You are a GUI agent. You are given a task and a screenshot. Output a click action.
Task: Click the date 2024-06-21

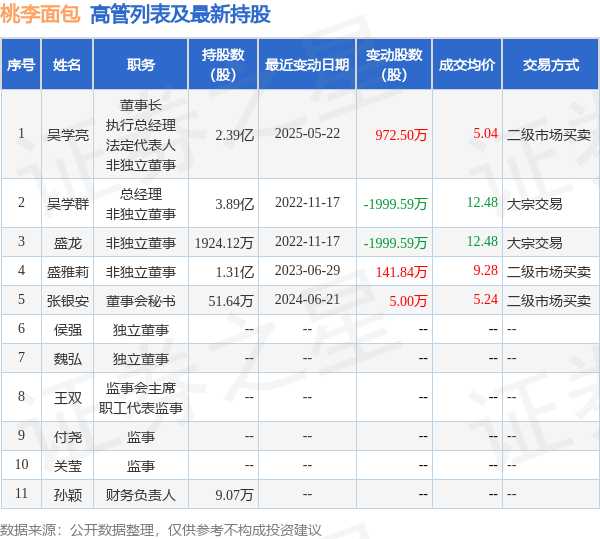(x=307, y=299)
